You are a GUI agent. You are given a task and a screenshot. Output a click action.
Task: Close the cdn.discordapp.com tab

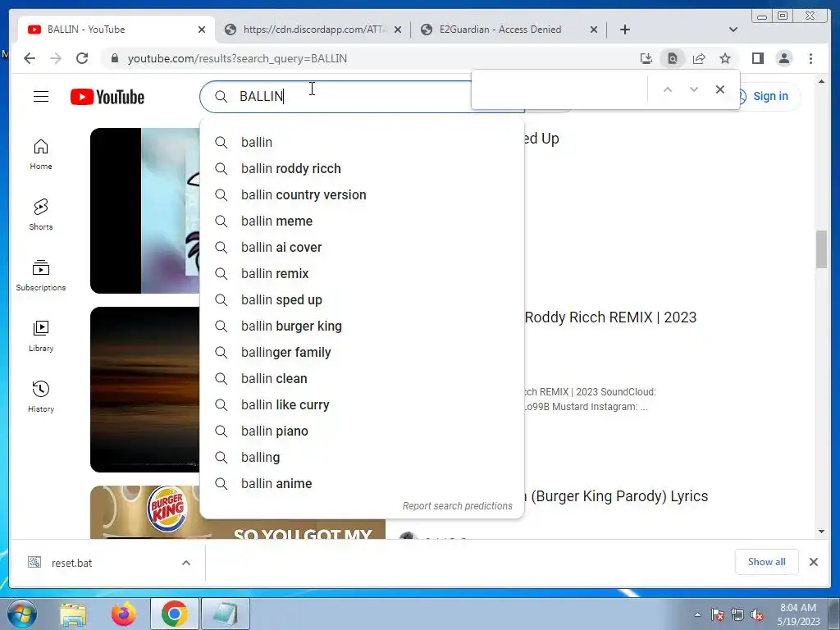coord(398,30)
